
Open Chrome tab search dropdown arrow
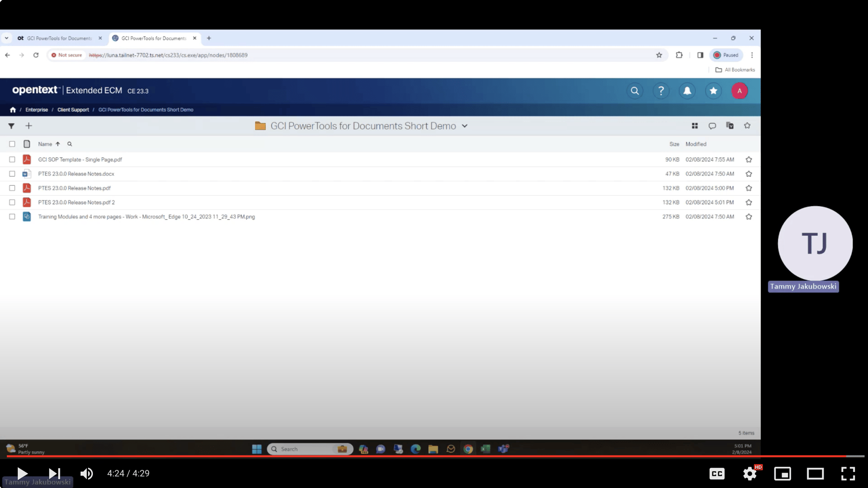pyautogui.click(x=7, y=38)
